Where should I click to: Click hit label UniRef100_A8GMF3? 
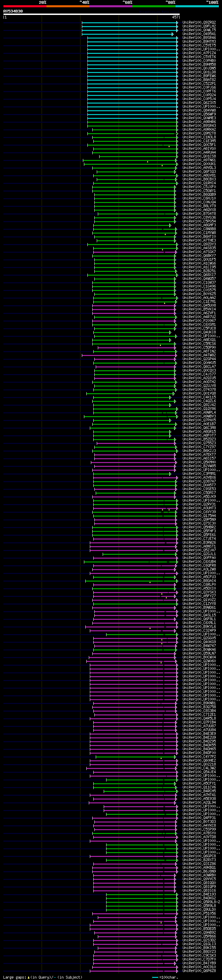tap(199, 225)
